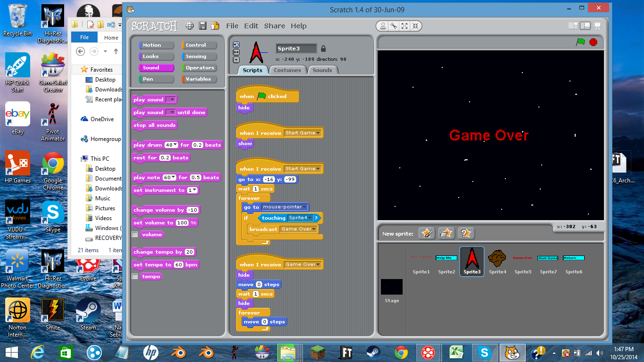
Task: Select the Scripts tab
Action: pyautogui.click(x=252, y=70)
